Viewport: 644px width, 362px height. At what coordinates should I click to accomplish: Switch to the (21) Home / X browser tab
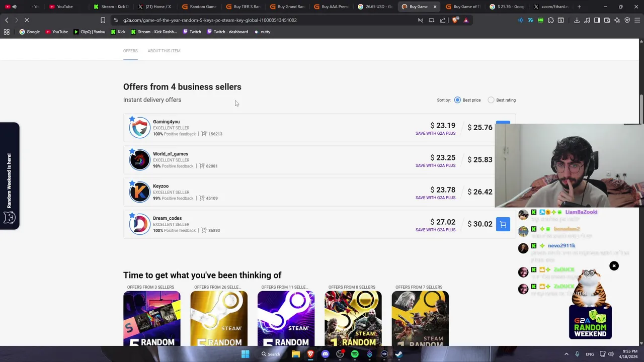[x=155, y=7]
